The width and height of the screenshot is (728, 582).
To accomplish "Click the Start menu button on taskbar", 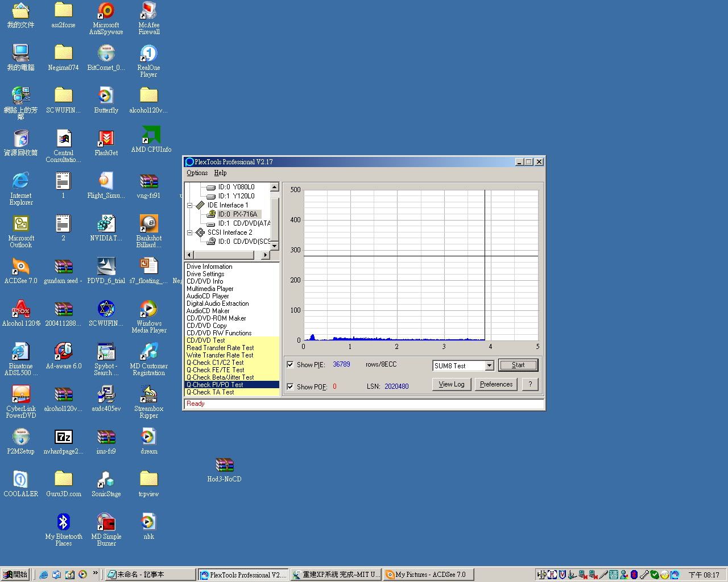I will (15, 575).
